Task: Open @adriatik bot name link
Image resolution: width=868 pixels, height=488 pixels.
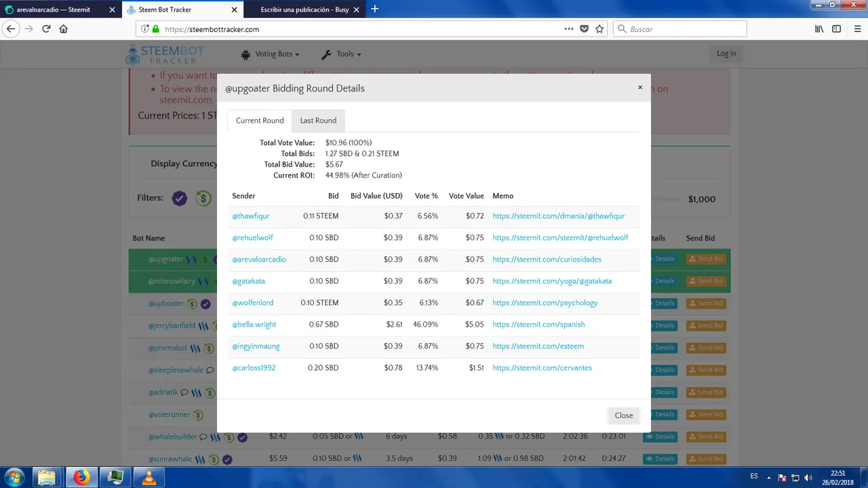Action: pyautogui.click(x=163, y=392)
